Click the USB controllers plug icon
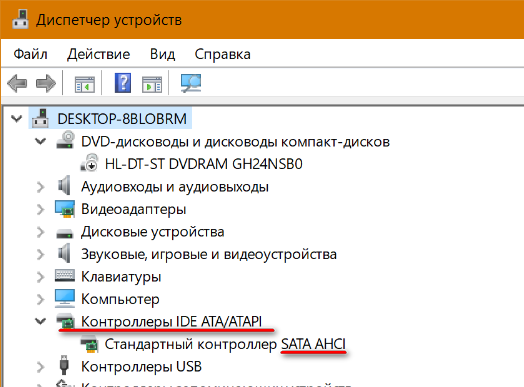This screenshot has width=524, height=387. point(64,365)
